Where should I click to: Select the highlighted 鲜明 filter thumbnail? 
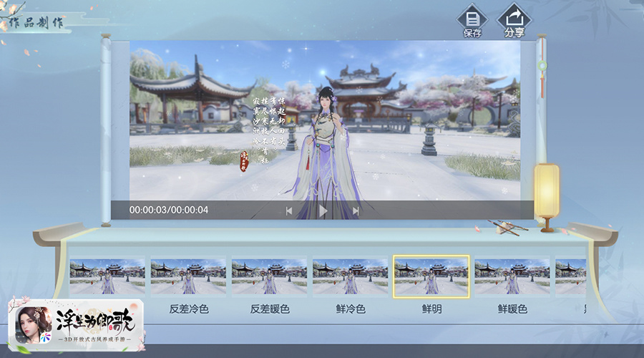pos(431,276)
